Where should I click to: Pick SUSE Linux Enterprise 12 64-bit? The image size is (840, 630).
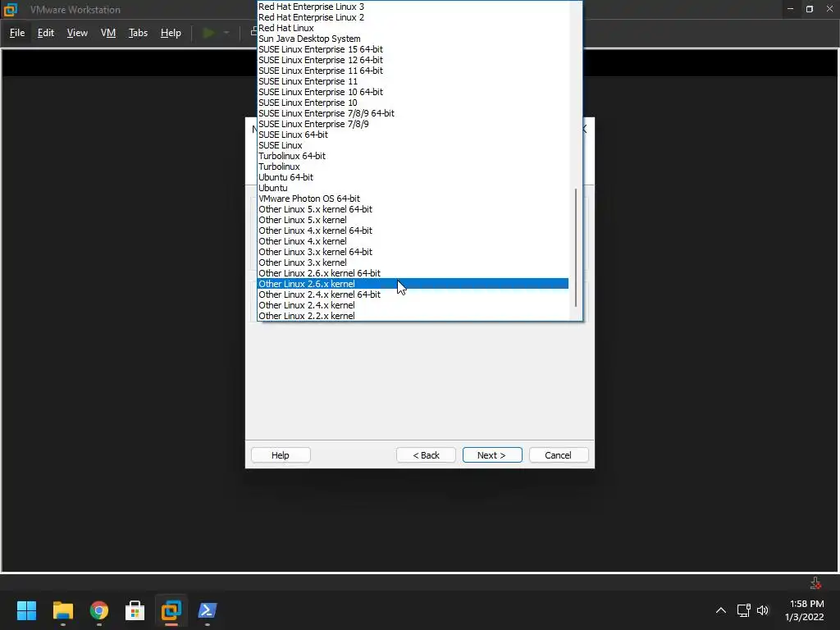pos(413,60)
